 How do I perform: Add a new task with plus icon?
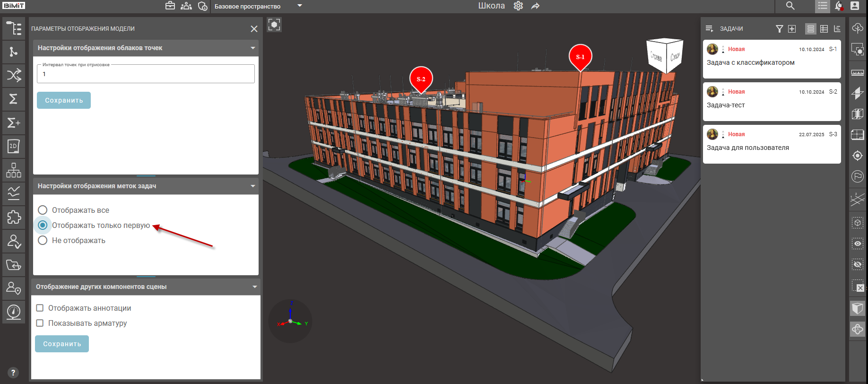[792, 29]
